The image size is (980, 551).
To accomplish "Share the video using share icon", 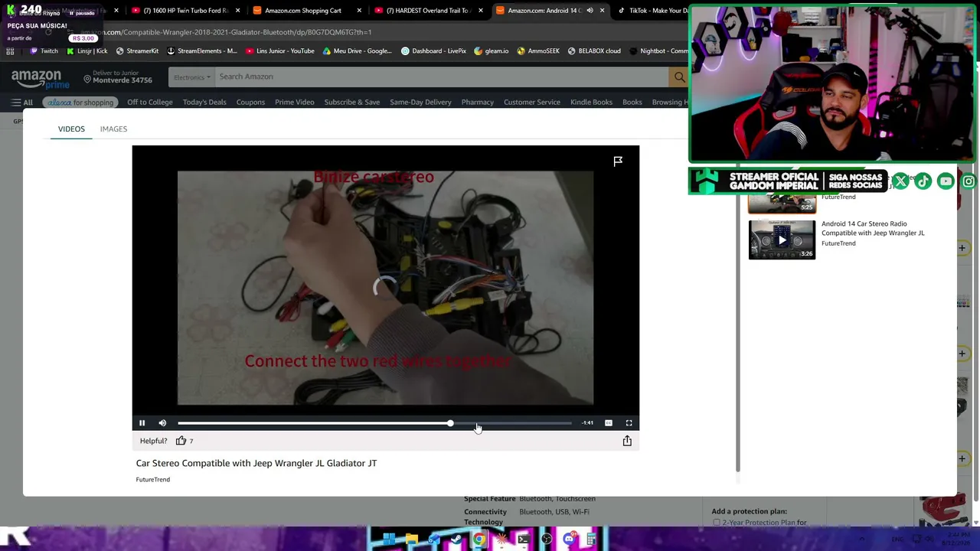I will (x=627, y=441).
